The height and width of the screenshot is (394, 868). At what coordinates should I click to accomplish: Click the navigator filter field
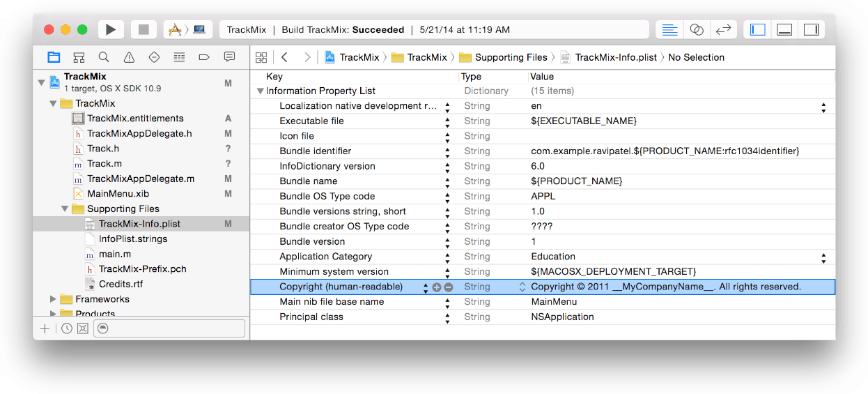click(x=169, y=328)
